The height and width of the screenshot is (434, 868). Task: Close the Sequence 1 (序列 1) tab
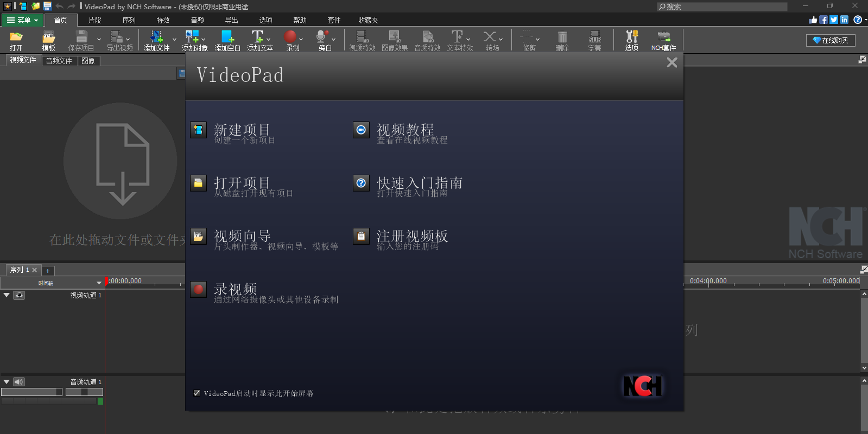(35, 270)
